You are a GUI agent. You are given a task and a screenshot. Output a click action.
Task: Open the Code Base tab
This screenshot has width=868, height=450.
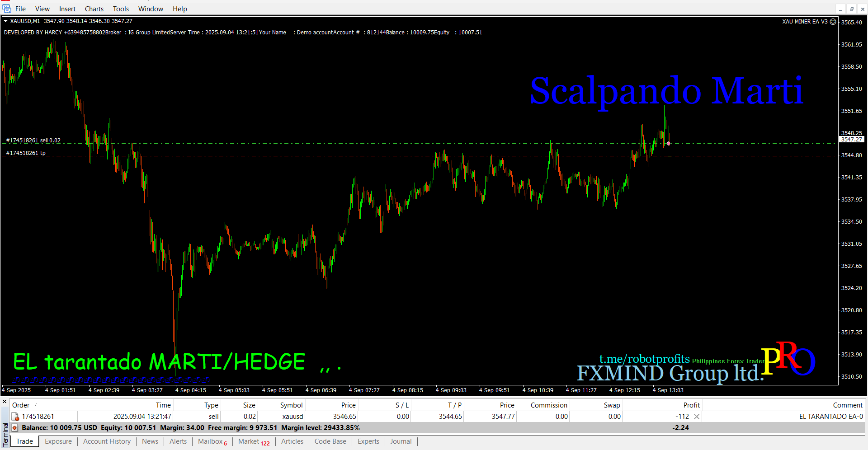tap(330, 441)
